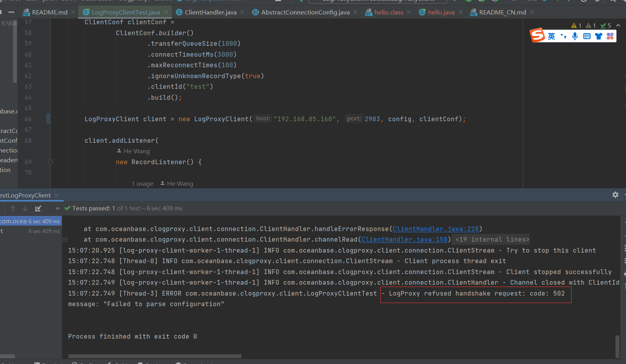The width and height of the screenshot is (626, 364).
Task: Expand the '19 internal lines' folded stack
Action: tap(492, 239)
